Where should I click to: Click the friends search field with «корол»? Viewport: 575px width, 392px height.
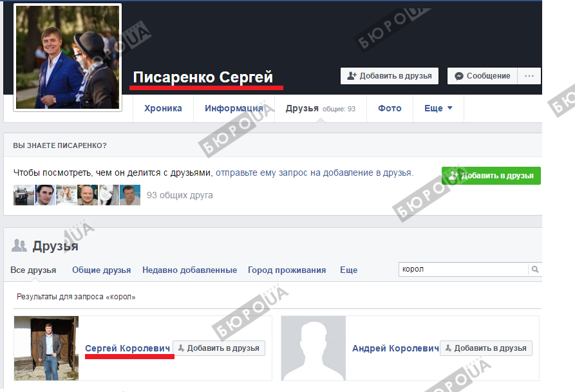462,270
